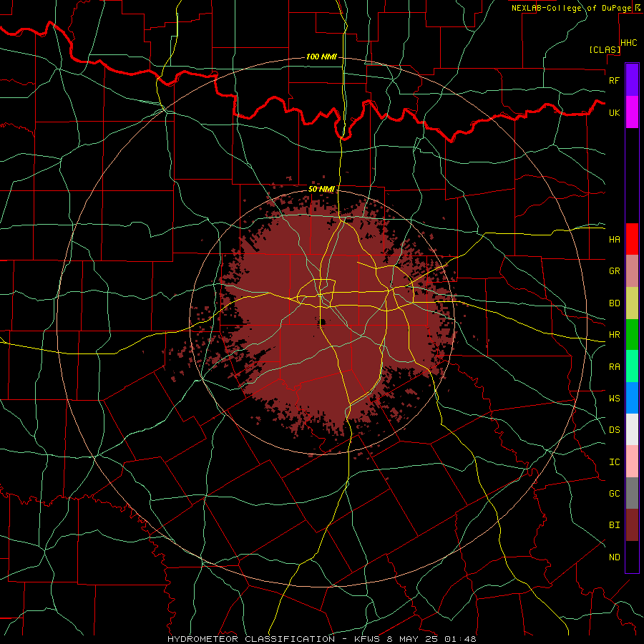This screenshot has width=644, height=644.
Task: Click the black radar site spot at center
Action: point(323,321)
